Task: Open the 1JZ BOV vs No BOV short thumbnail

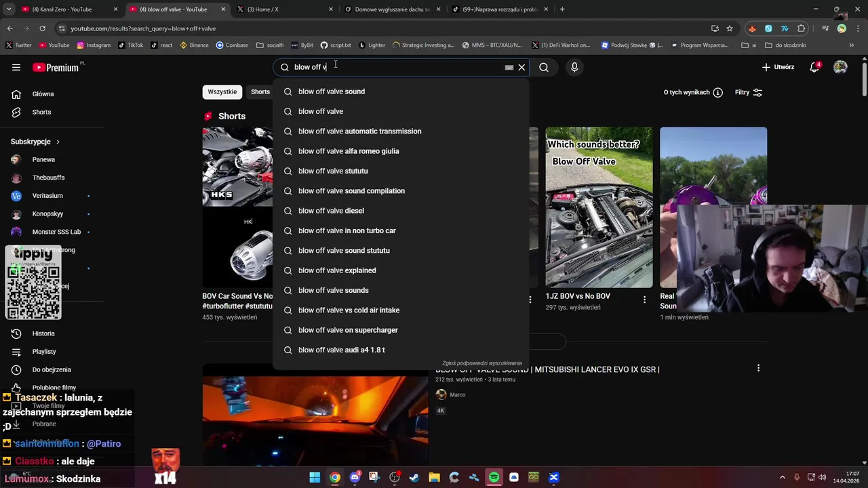Action: [x=599, y=207]
